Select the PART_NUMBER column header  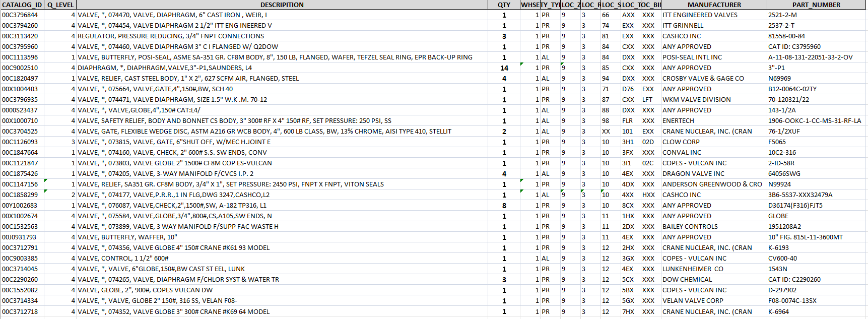pos(816,5)
